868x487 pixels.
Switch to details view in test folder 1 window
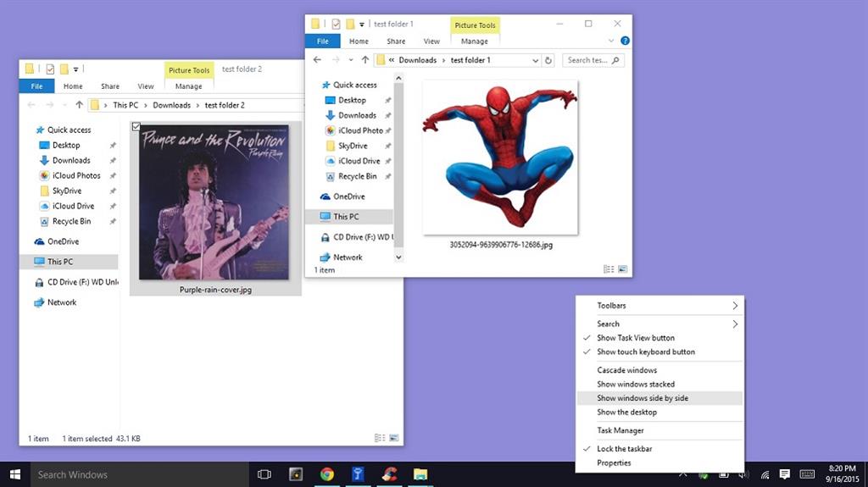tap(609, 269)
